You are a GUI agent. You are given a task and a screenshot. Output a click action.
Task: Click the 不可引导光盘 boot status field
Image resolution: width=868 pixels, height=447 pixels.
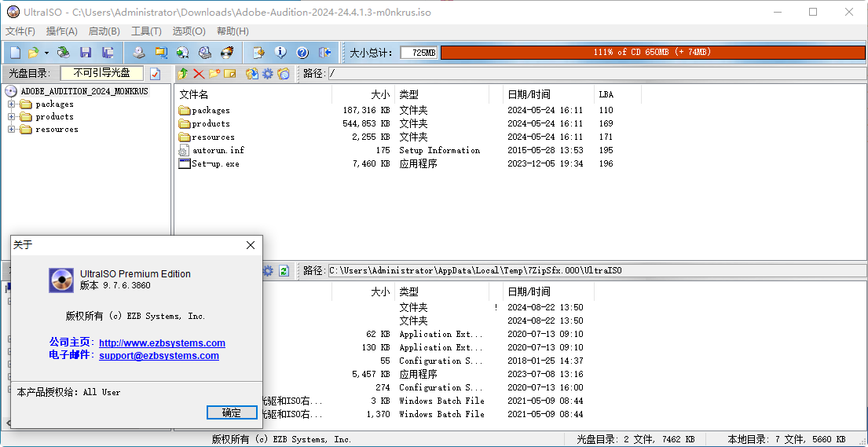tap(102, 72)
